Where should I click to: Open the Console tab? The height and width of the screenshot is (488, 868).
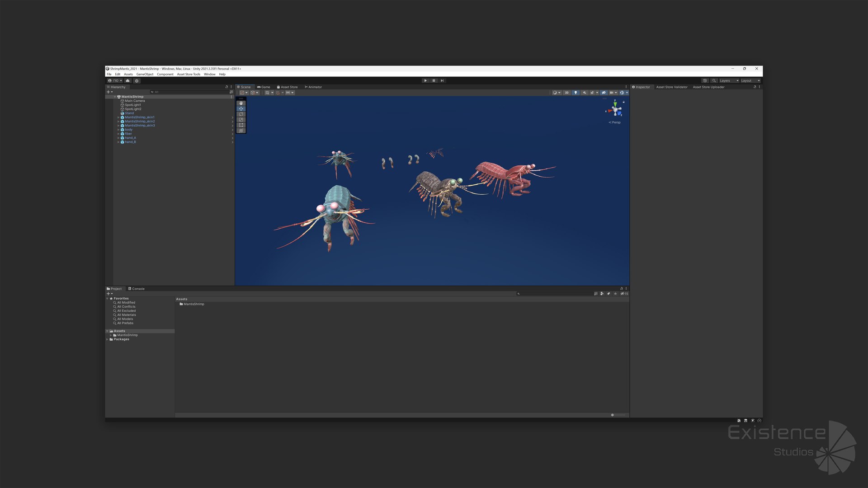pyautogui.click(x=137, y=289)
